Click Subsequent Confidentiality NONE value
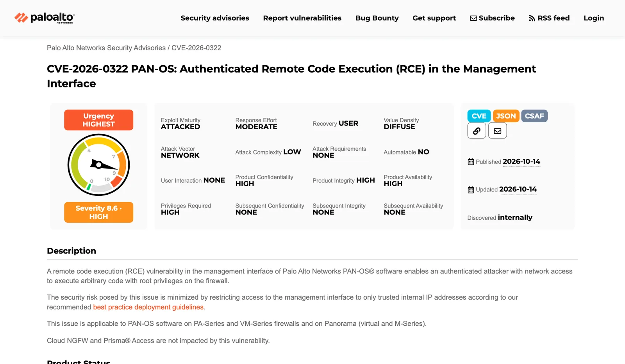This screenshot has width=625, height=364. click(246, 212)
